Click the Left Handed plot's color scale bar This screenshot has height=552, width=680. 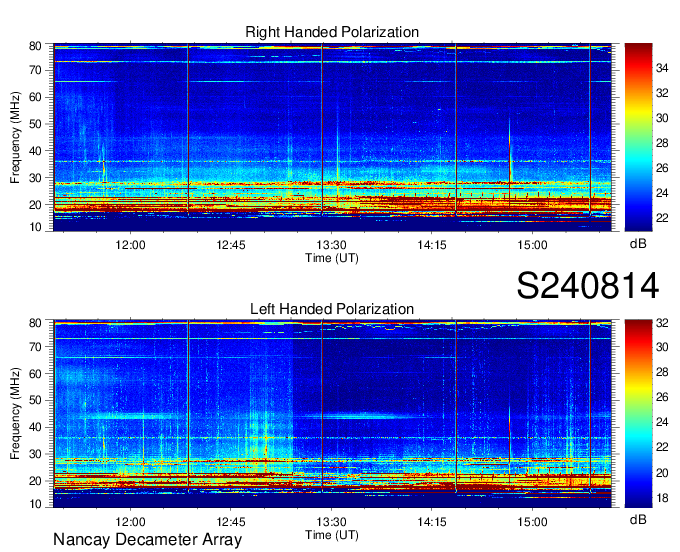638,414
